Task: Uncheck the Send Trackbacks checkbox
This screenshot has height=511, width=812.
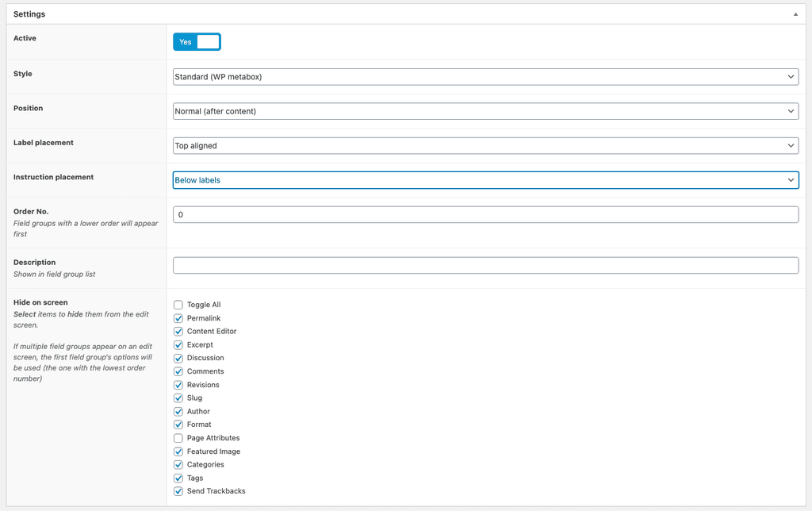Action: click(x=178, y=491)
